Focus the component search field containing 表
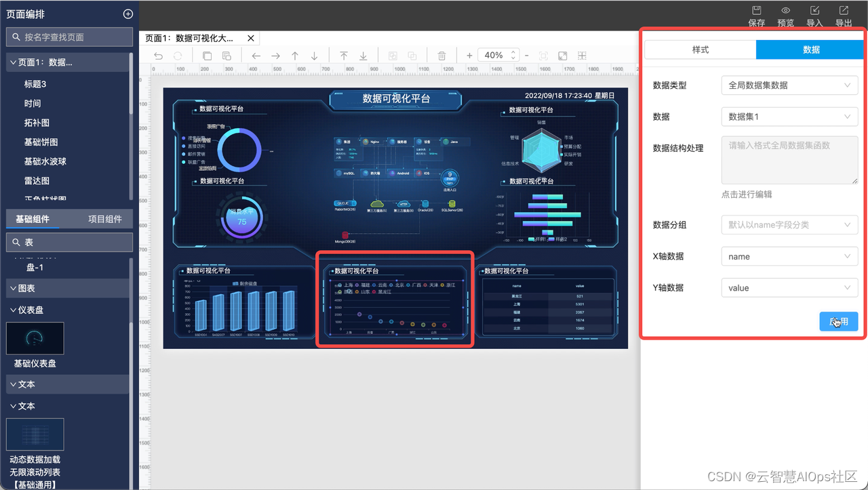This screenshot has width=868, height=490. 69,242
